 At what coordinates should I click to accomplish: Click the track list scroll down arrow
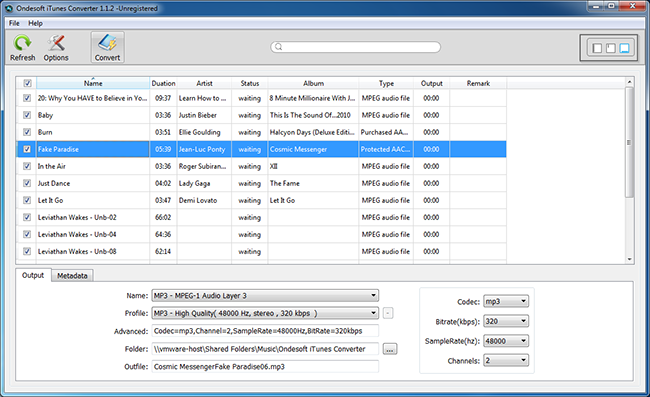tap(629, 259)
